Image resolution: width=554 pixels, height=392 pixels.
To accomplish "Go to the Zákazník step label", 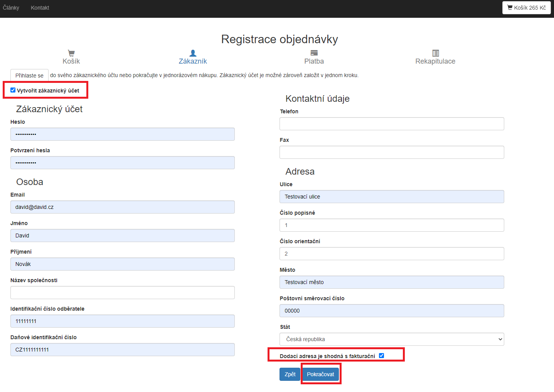I will (x=193, y=61).
